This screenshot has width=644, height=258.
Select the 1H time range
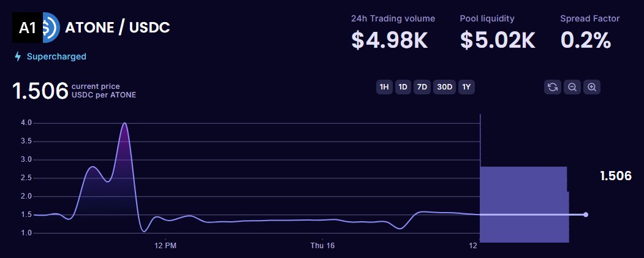click(384, 87)
